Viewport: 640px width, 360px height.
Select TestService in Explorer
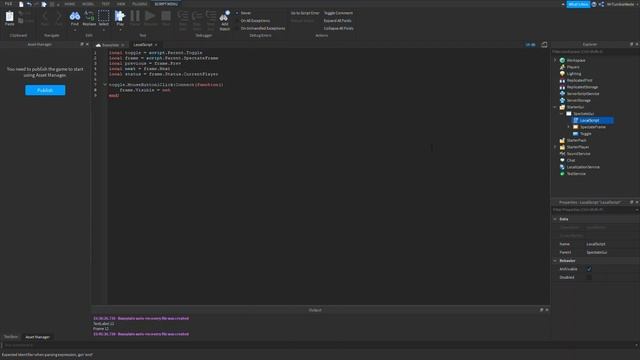(576, 173)
